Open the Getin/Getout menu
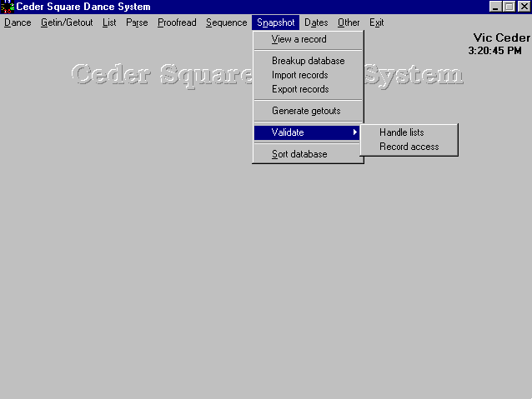532x399 pixels. (x=67, y=22)
